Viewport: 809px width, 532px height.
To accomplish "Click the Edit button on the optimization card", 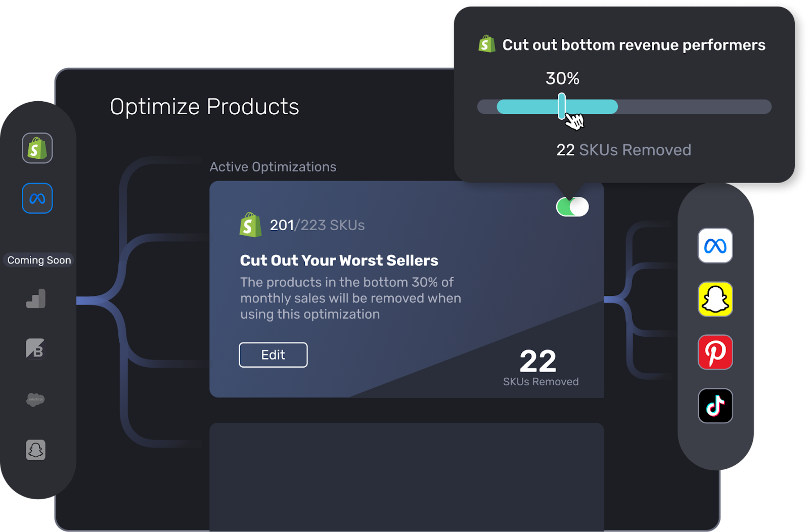I will tap(273, 354).
